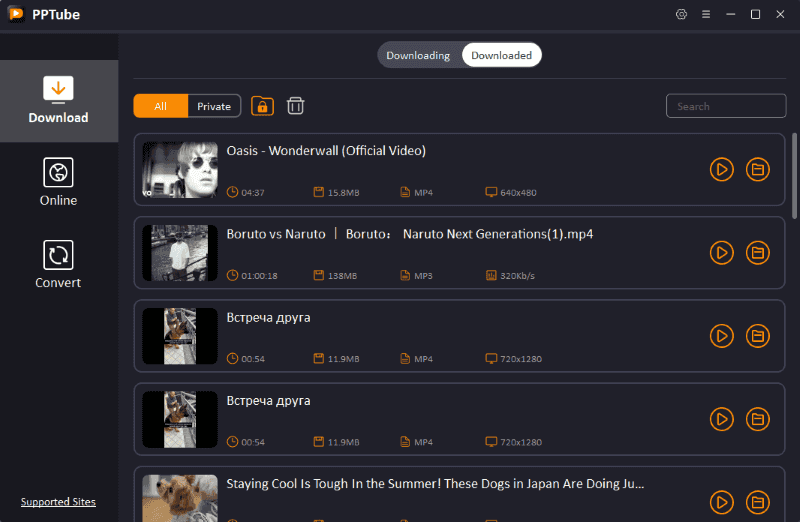The width and height of the screenshot is (800, 522).
Task: Toggle the All filter
Action: pyautogui.click(x=160, y=106)
